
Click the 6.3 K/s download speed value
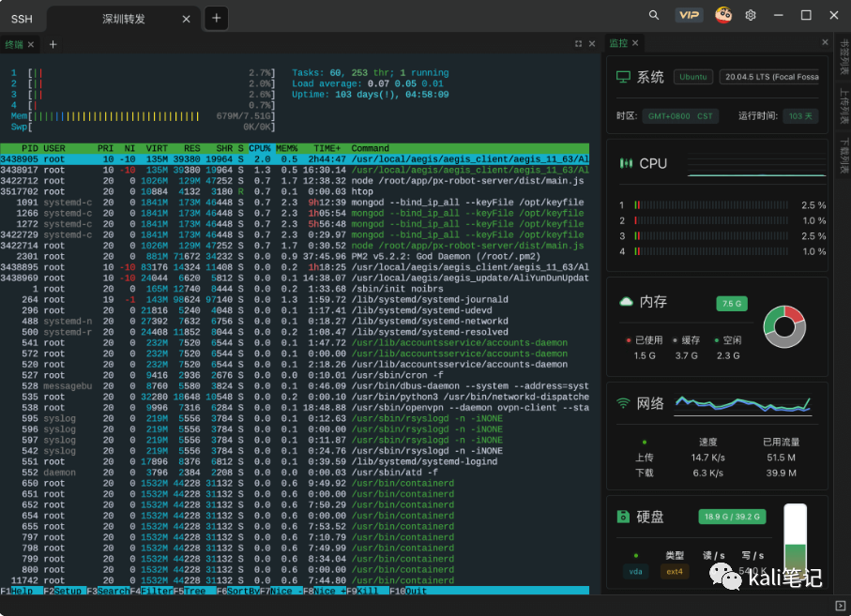[x=707, y=473]
